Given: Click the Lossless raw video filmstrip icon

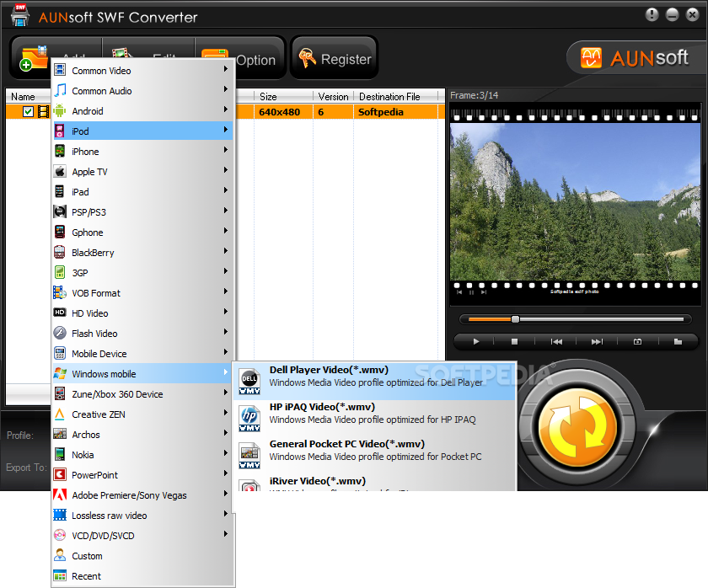Looking at the screenshot, I should [60, 515].
